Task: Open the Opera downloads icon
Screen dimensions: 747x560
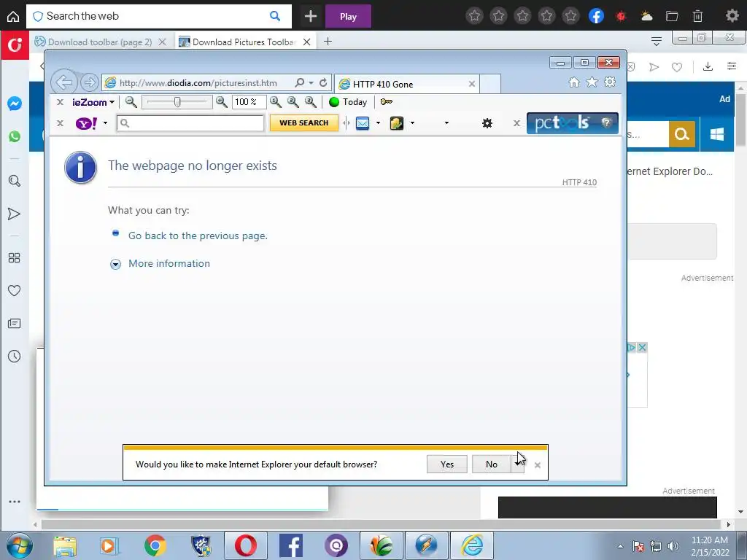Action: tap(708, 66)
